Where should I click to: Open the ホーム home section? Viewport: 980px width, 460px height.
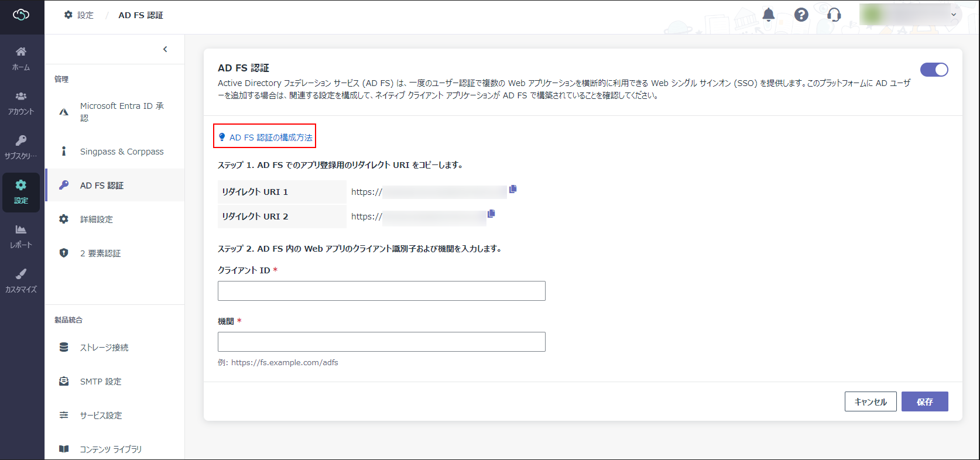pos(21,59)
